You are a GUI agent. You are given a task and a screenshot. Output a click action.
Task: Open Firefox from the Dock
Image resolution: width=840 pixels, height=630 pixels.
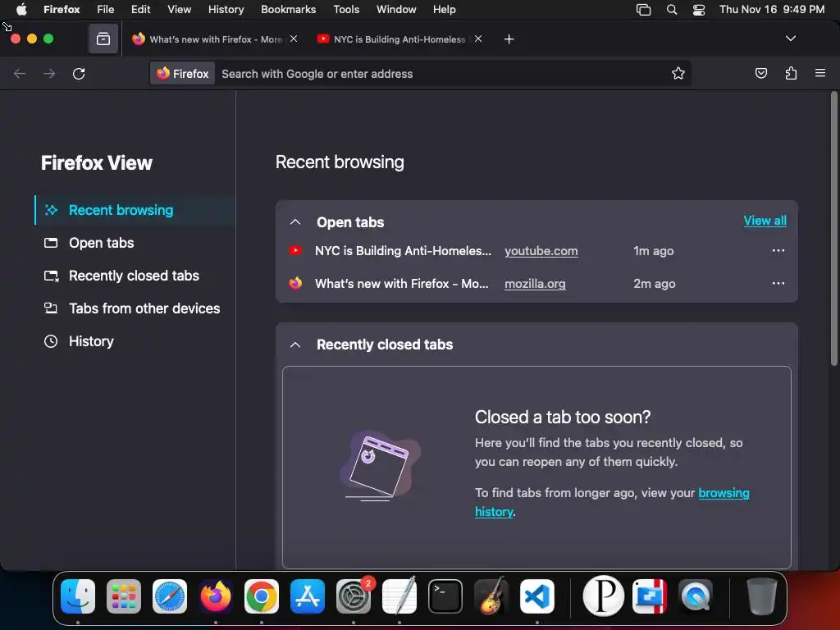click(216, 596)
